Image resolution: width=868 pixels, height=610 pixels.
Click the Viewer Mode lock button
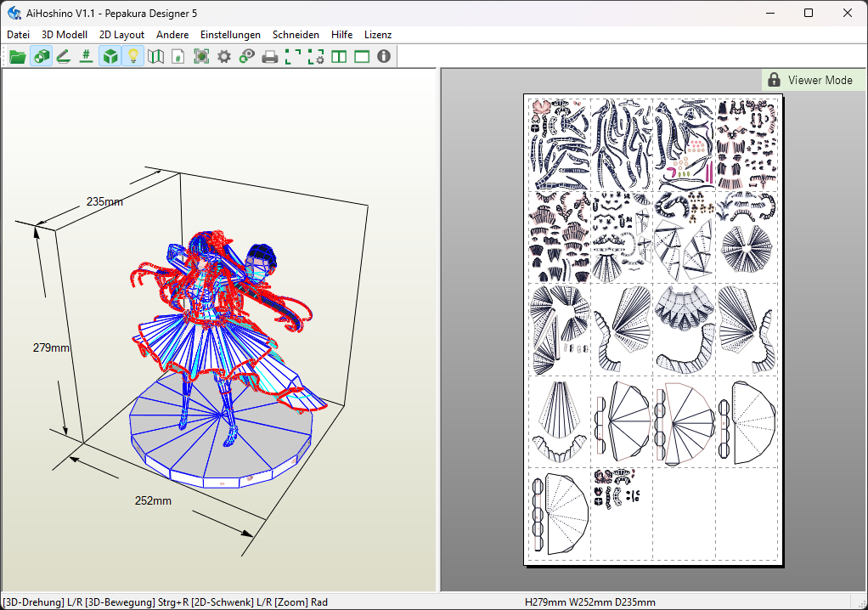click(x=812, y=80)
